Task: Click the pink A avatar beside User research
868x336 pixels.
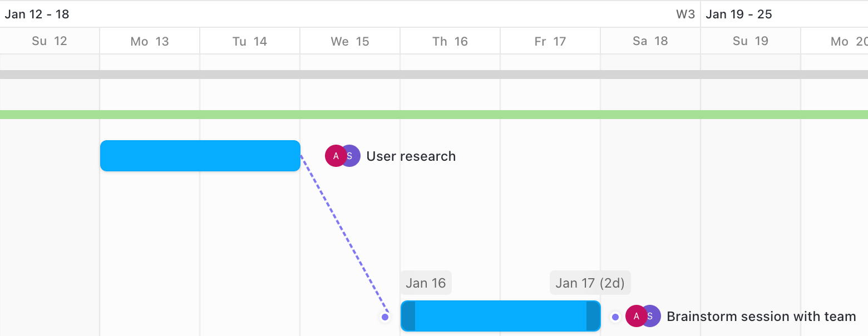Action: click(x=335, y=156)
